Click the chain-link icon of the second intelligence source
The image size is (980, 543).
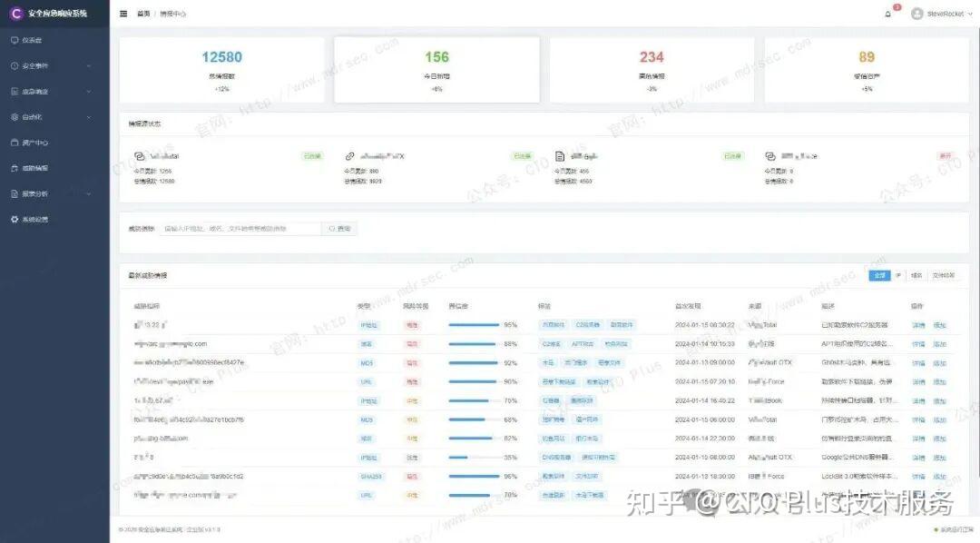click(x=350, y=156)
